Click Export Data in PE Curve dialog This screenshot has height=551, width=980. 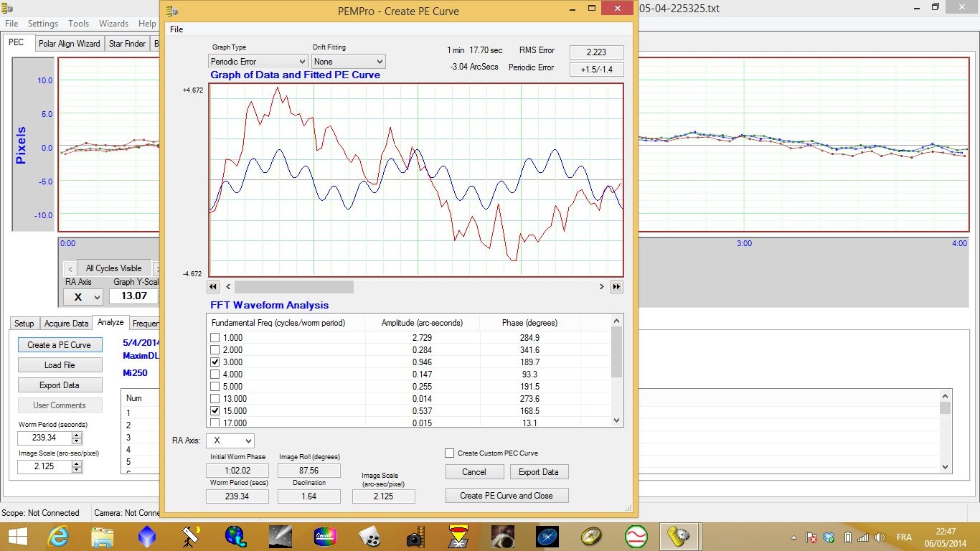click(539, 472)
